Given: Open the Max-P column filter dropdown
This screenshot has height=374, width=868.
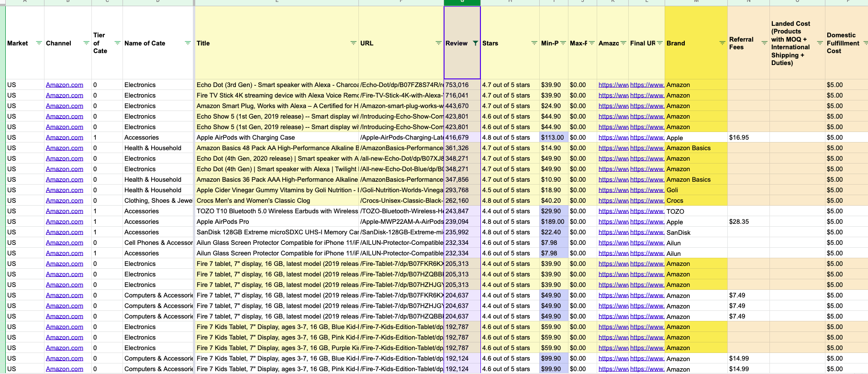Looking at the screenshot, I should tap(592, 43).
